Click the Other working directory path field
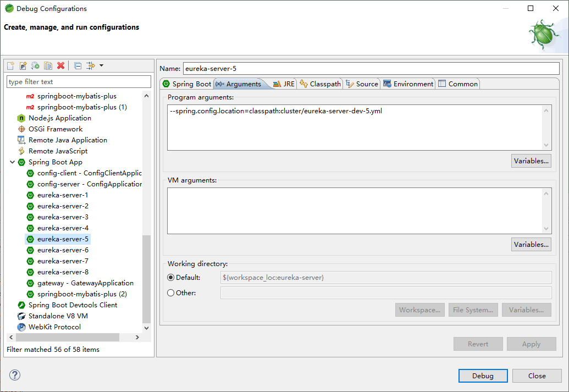This screenshot has width=569, height=392. click(386, 293)
